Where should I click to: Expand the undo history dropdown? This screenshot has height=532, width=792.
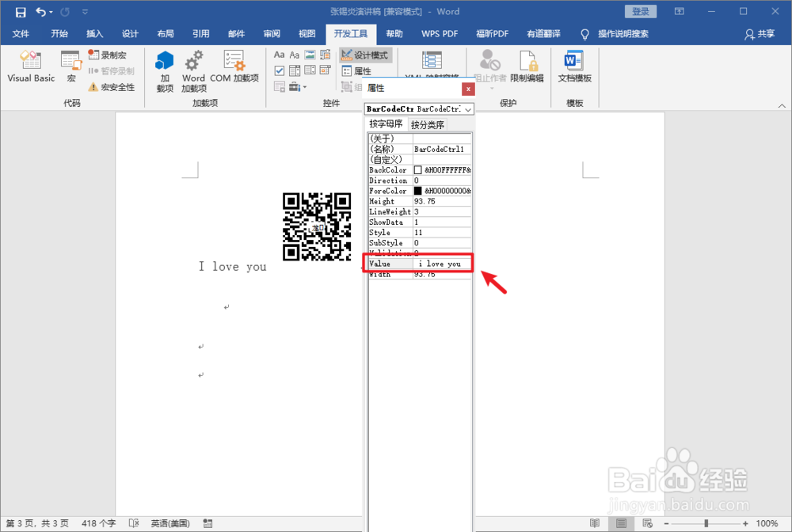point(51,12)
